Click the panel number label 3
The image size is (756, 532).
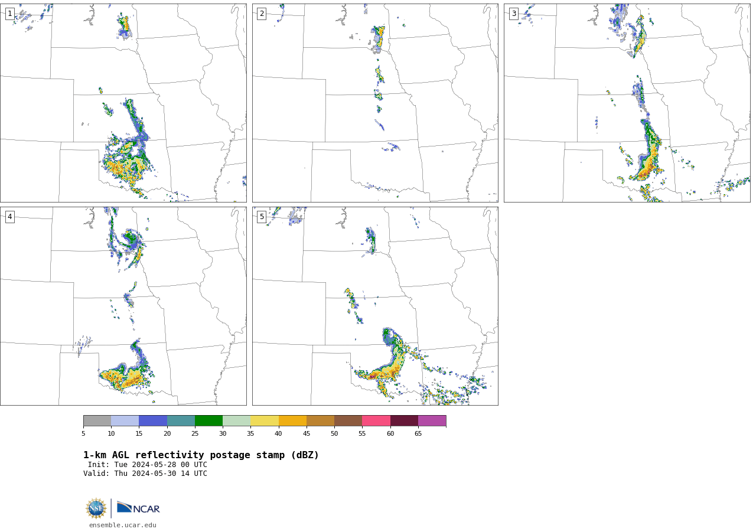click(x=513, y=14)
